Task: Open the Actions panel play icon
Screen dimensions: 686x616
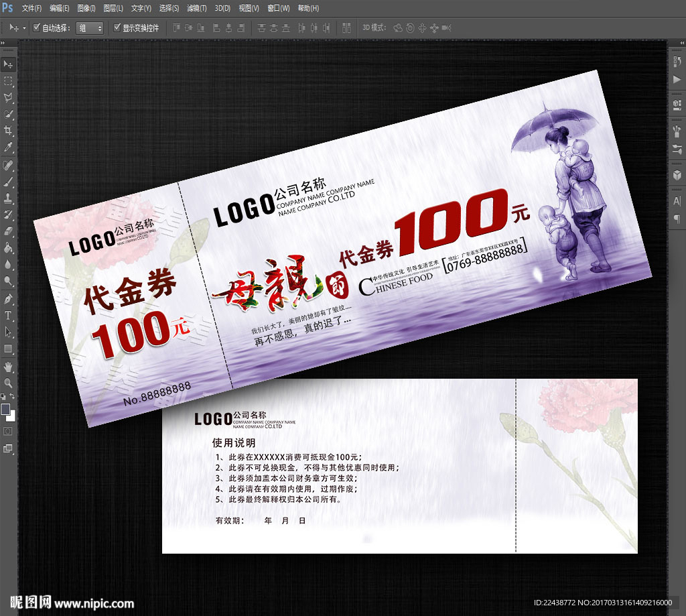Action: [x=677, y=80]
